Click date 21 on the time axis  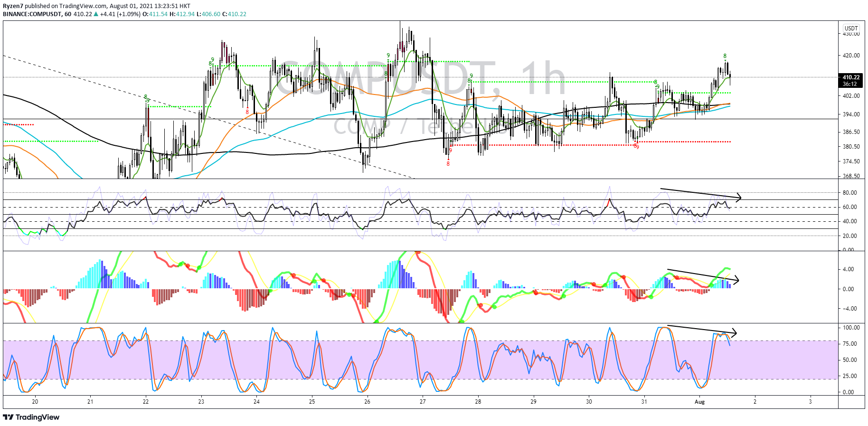[x=90, y=401]
